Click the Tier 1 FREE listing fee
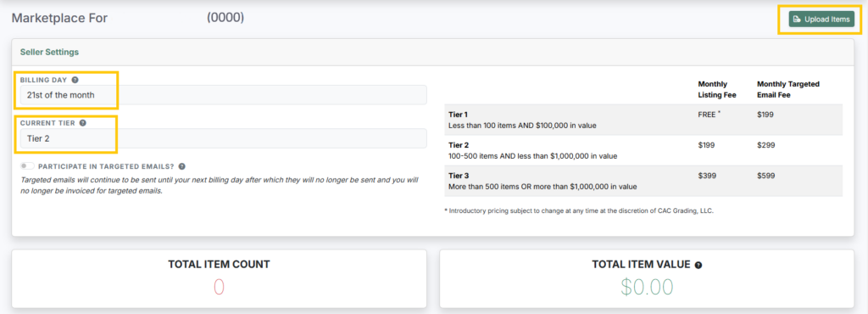The height and width of the screenshot is (314, 868). (709, 115)
